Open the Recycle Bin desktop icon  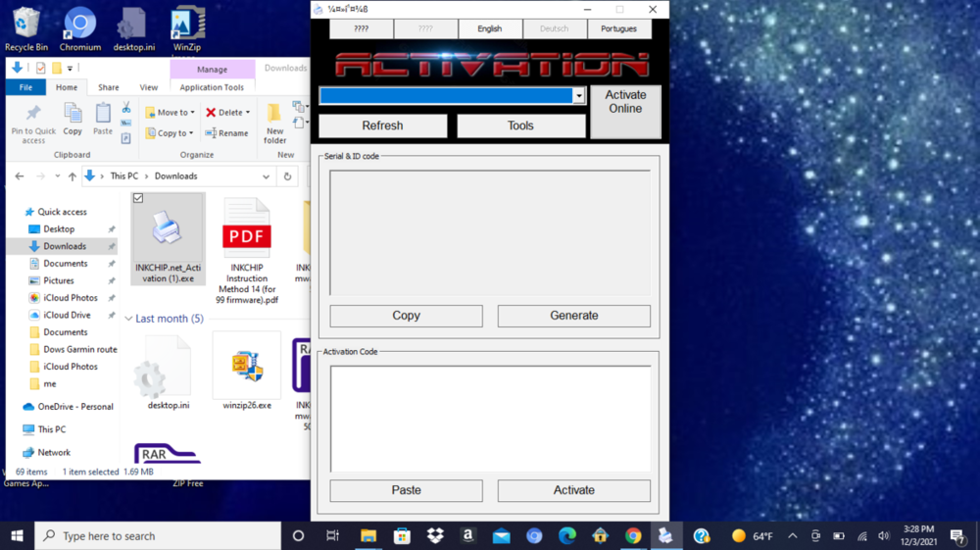(x=26, y=25)
